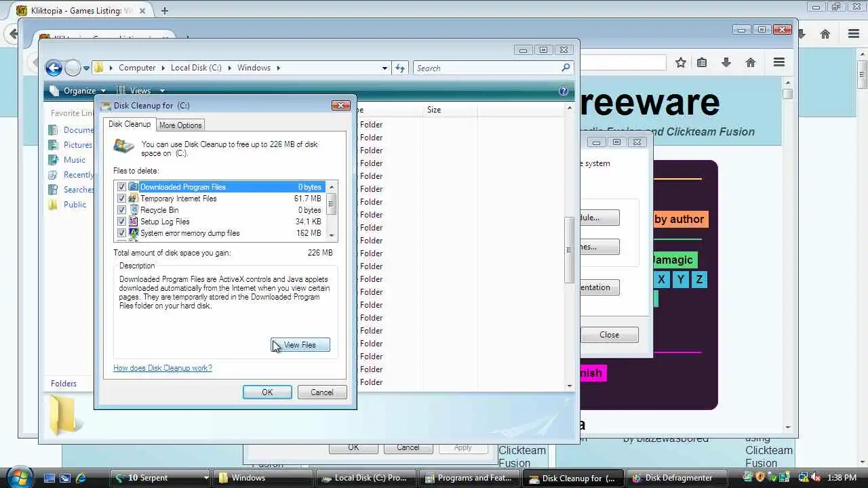Bookmark page with star icon
The width and height of the screenshot is (868, 488).
[681, 62]
